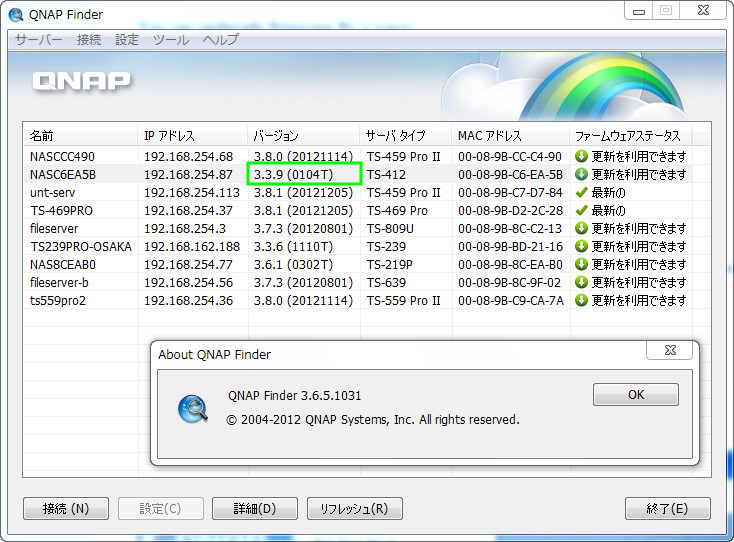Open the ツール menu
This screenshot has height=542, width=734.
171,40
